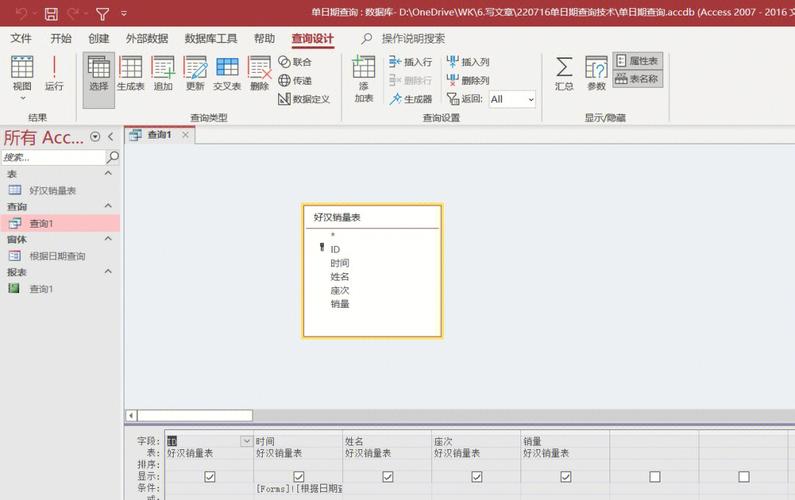Collapse the 查询 group in navigation
Screen dimensions: 795x500
coord(108,206)
